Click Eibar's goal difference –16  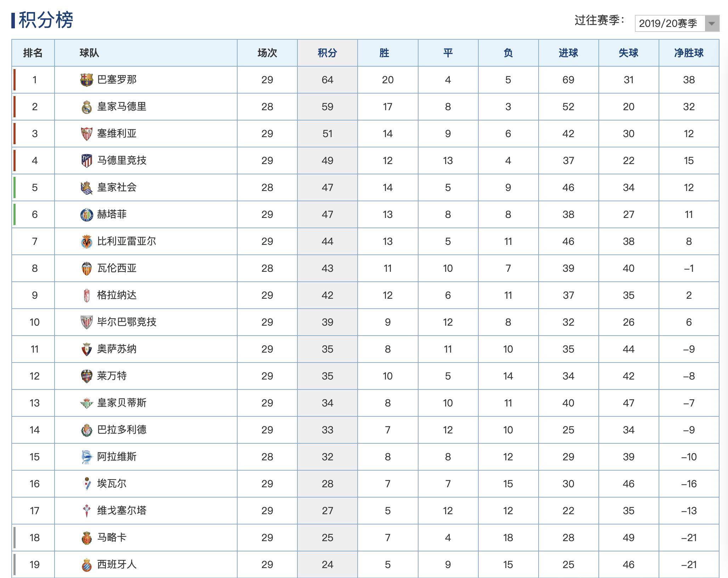click(x=689, y=484)
